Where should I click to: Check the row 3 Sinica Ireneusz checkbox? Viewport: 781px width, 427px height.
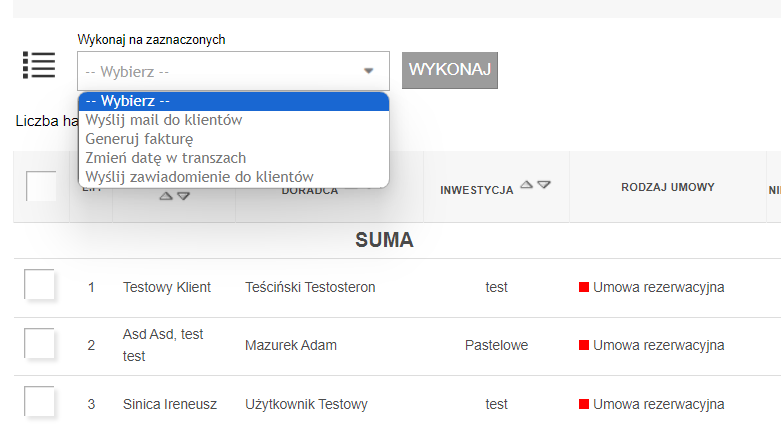pyautogui.click(x=39, y=401)
